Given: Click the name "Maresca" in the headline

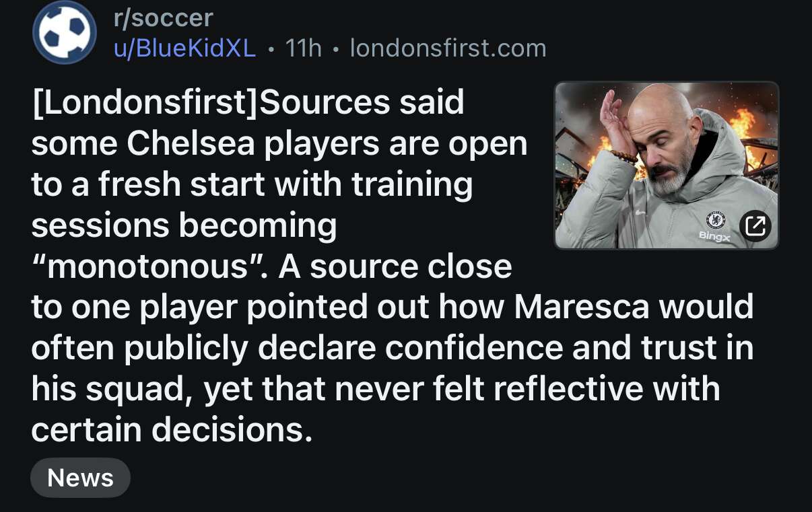Looking at the screenshot, I should [x=582, y=307].
